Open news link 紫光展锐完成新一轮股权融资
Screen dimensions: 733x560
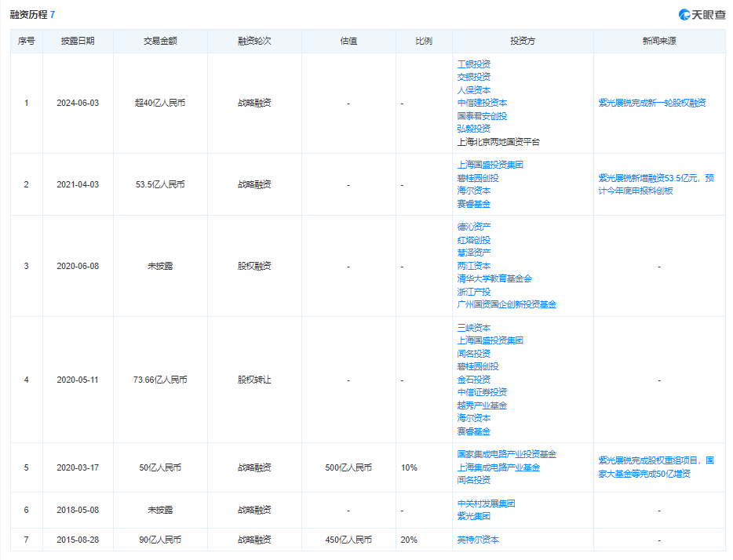coord(651,103)
